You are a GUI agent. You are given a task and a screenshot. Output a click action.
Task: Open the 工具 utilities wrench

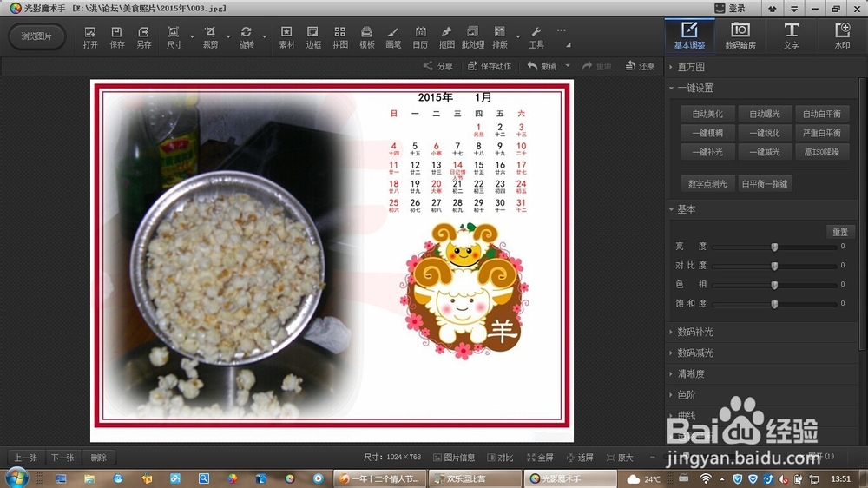[x=536, y=37]
